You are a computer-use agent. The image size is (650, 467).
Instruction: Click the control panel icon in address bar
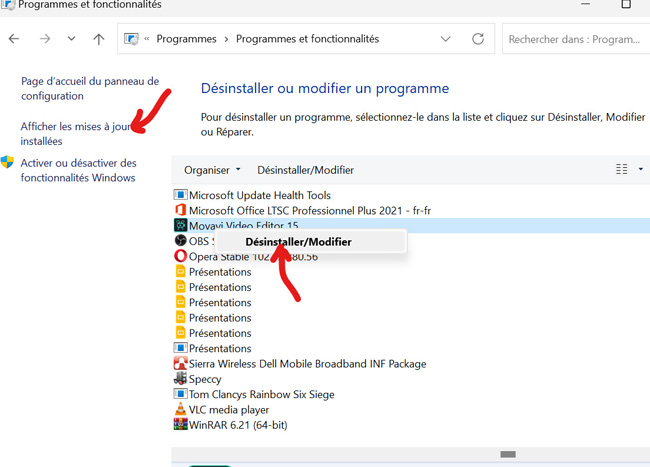tap(131, 39)
